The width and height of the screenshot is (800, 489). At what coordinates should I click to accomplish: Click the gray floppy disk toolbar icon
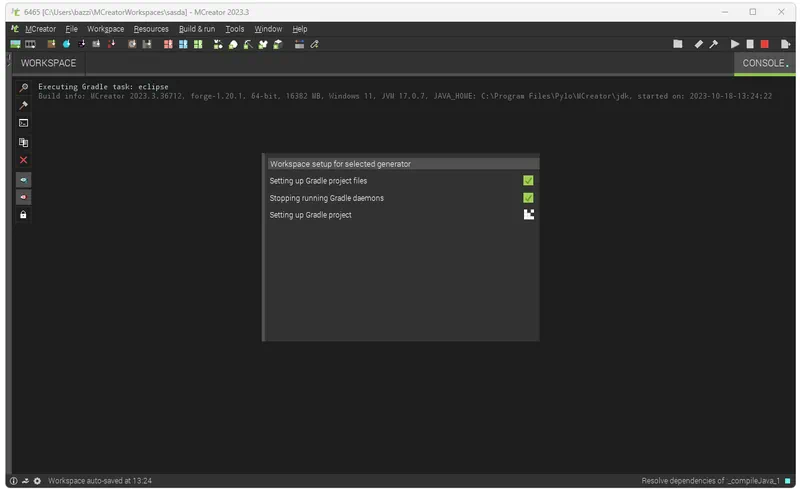pyautogui.click(x=147, y=44)
